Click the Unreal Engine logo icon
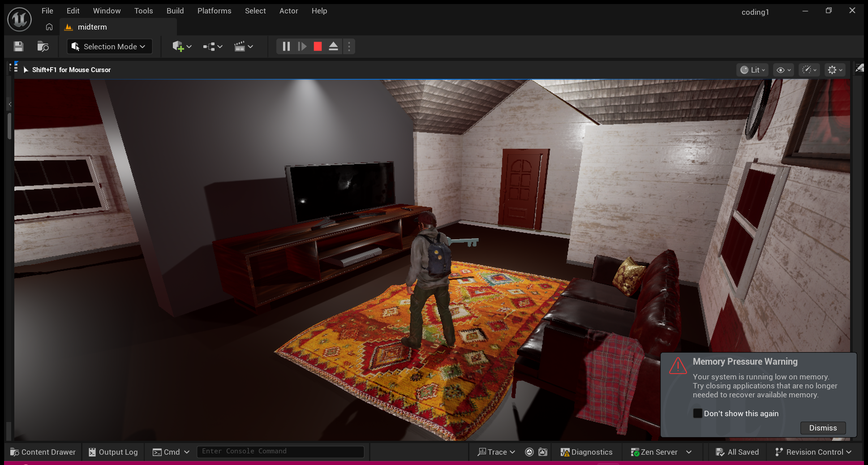 click(19, 19)
